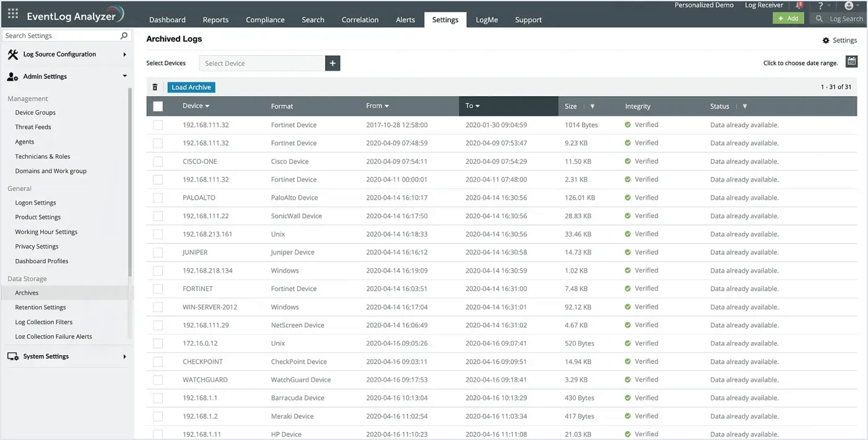This screenshot has width=868, height=440.
Task: Open Retention Settings in sidebar
Action: tap(40, 307)
